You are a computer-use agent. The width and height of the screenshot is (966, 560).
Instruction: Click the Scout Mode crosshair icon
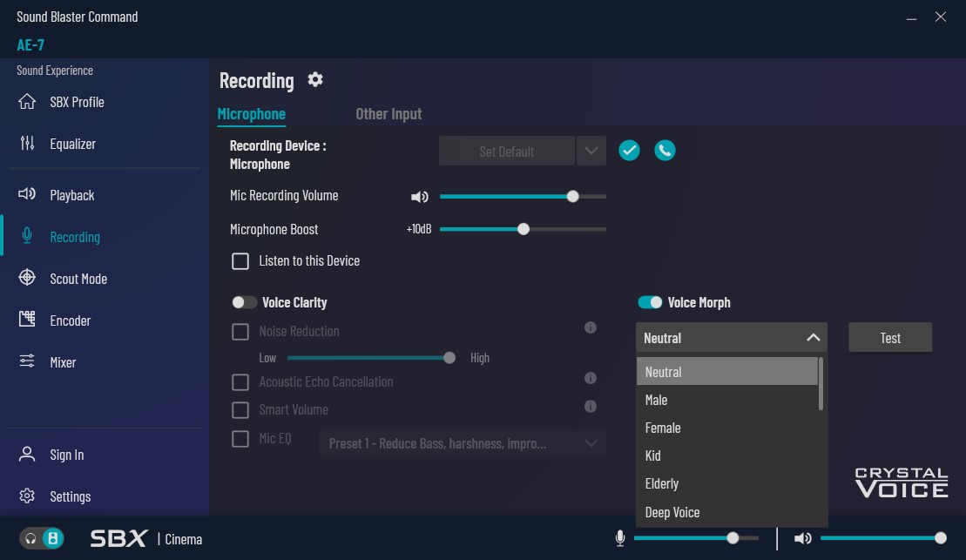pos(27,278)
